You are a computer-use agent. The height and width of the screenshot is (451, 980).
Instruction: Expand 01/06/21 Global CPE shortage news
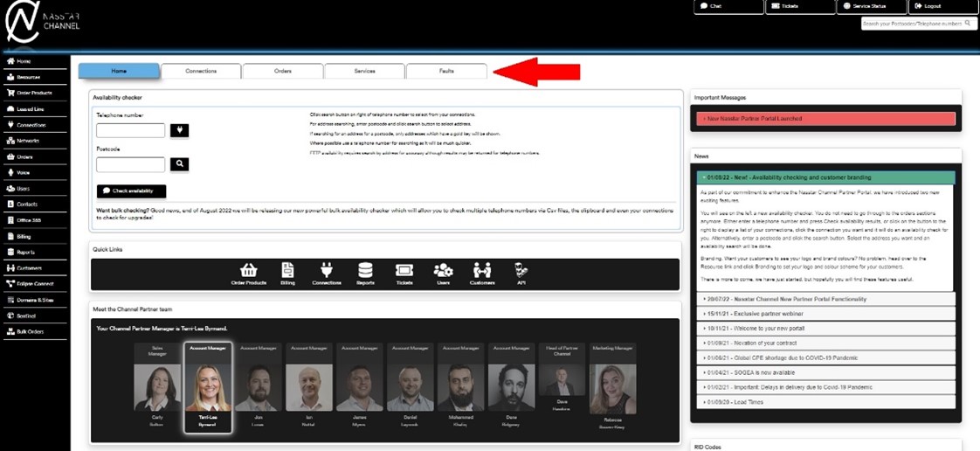click(825, 357)
